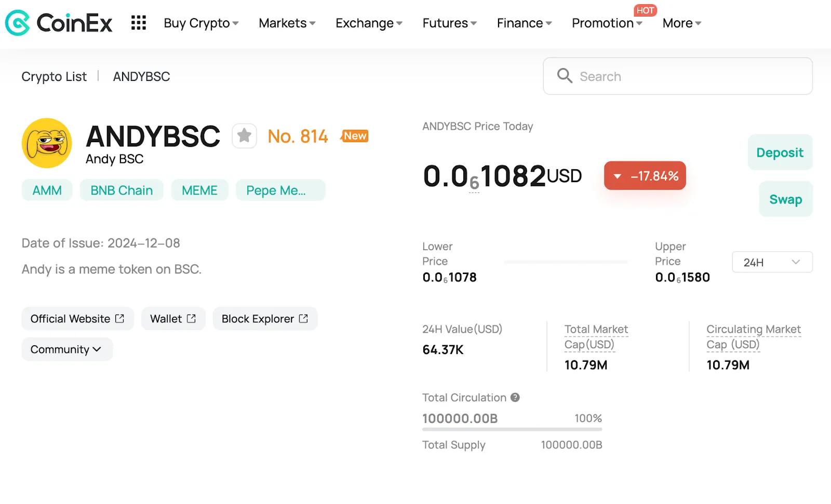Toggle the favorite star for ANDYBSC
The image size is (831, 504).
tap(244, 136)
